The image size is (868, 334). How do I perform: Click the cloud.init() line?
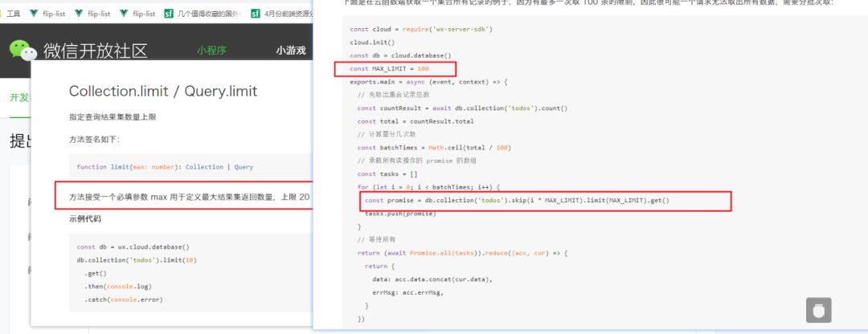point(372,42)
